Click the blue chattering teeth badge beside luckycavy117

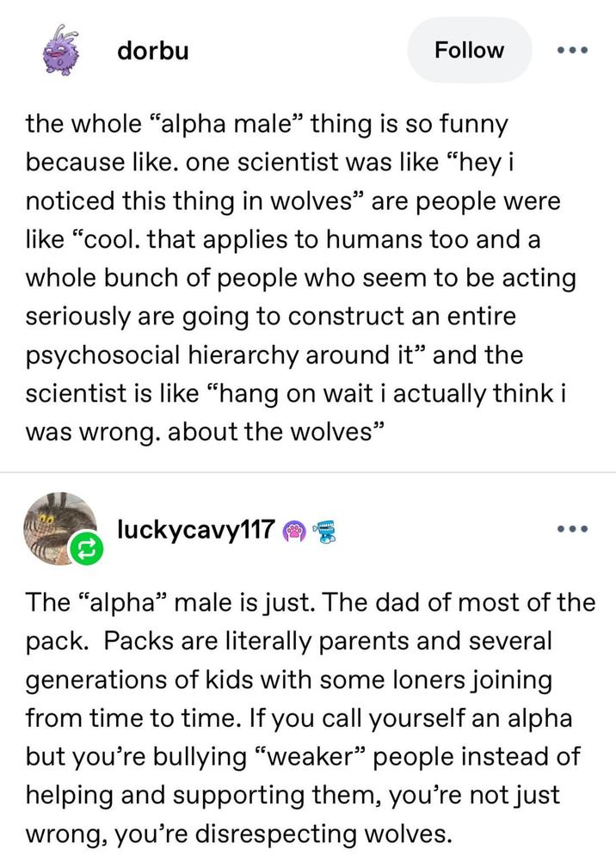coord(325,530)
